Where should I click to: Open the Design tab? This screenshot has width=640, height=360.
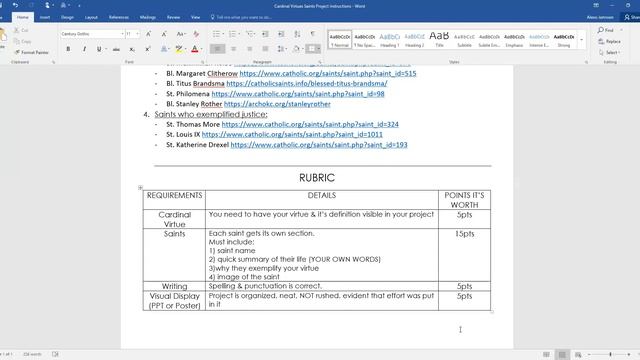click(67, 17)
